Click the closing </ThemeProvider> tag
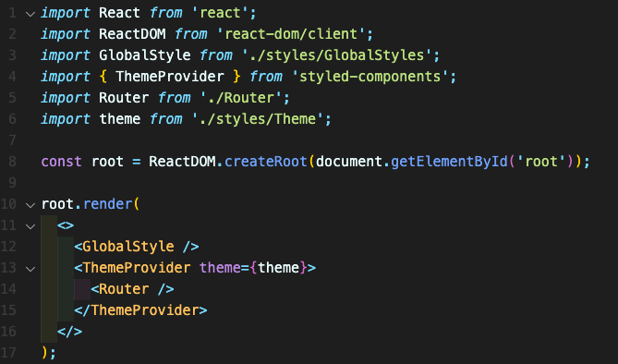 (x=140, y=310)
